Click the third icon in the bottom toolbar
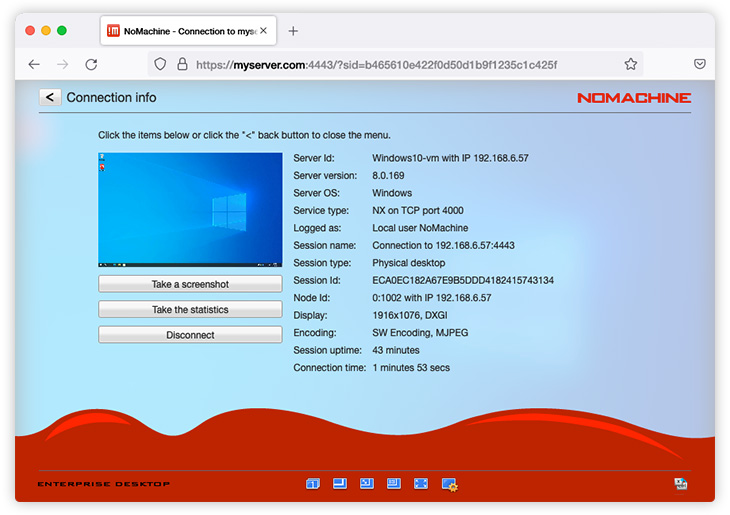This screenshot has height=515, width=730. 367,484
